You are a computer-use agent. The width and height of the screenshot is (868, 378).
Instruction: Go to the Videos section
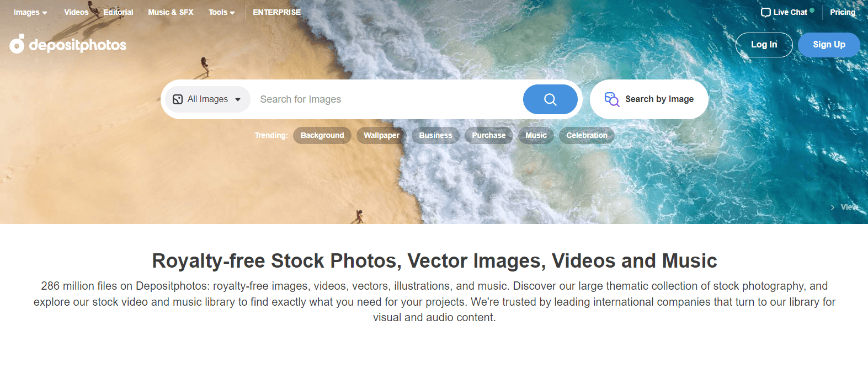coord(76,12)
